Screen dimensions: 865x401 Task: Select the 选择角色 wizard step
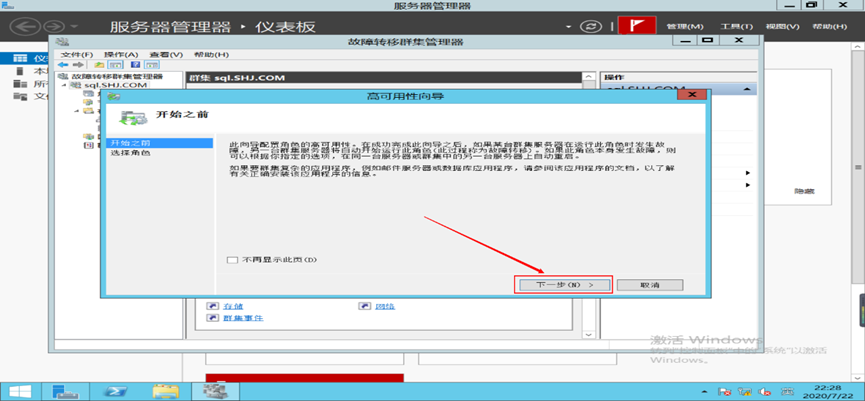click(x=130, y=153)
